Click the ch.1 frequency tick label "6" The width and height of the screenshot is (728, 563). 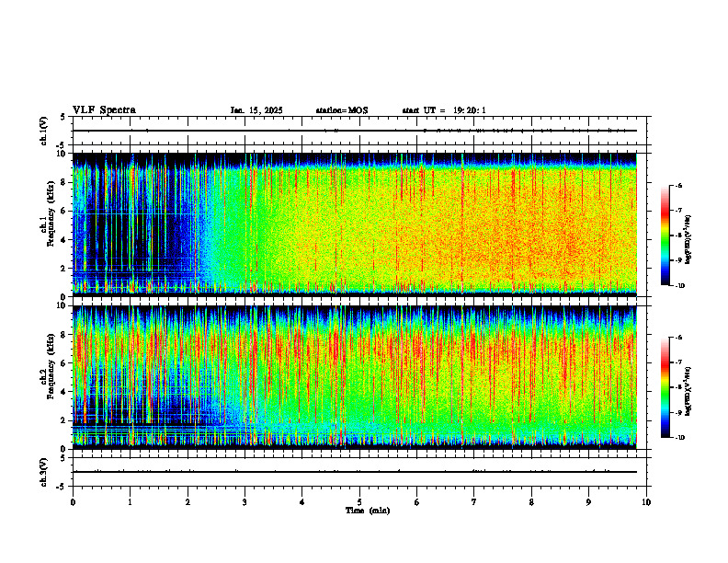click(x=64, y=211)
